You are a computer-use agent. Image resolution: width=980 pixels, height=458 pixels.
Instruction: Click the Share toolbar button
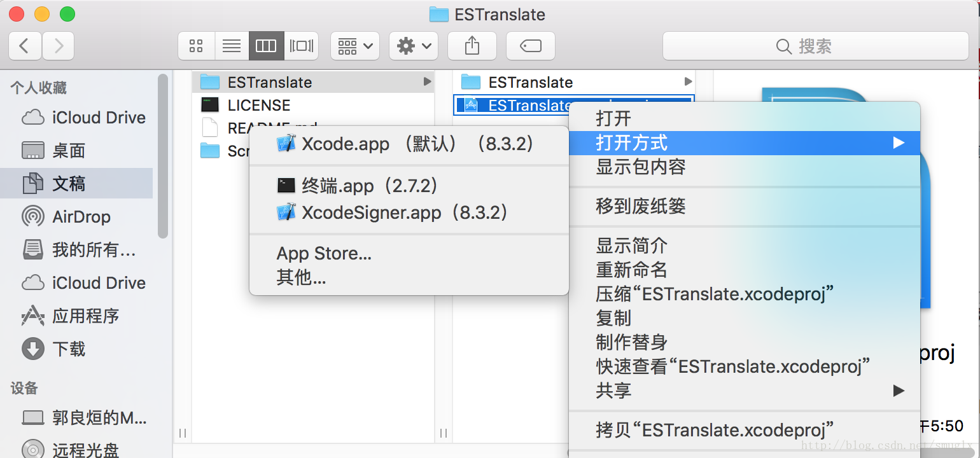pos(472,46)
